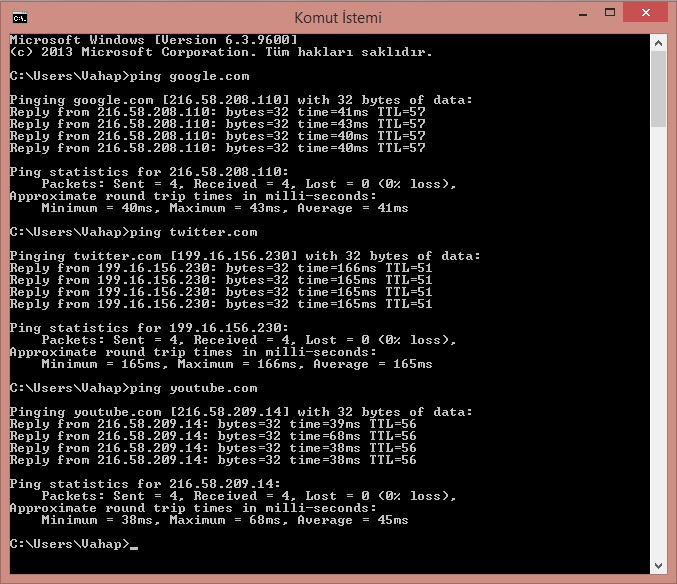Open the Command Prompt system menu icon
Viewport: 677px width, 584px height.
pos(20,18)
